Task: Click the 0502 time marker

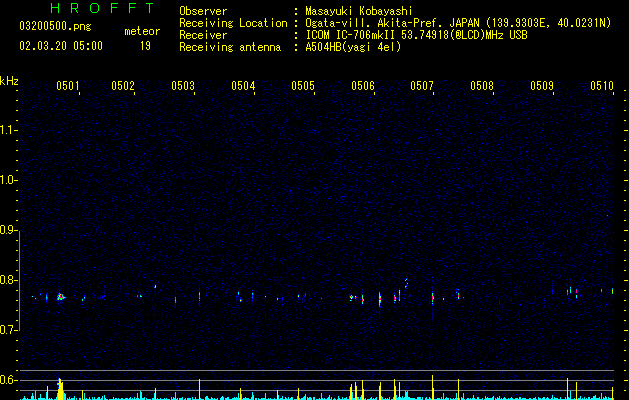Action: (123, 86)
